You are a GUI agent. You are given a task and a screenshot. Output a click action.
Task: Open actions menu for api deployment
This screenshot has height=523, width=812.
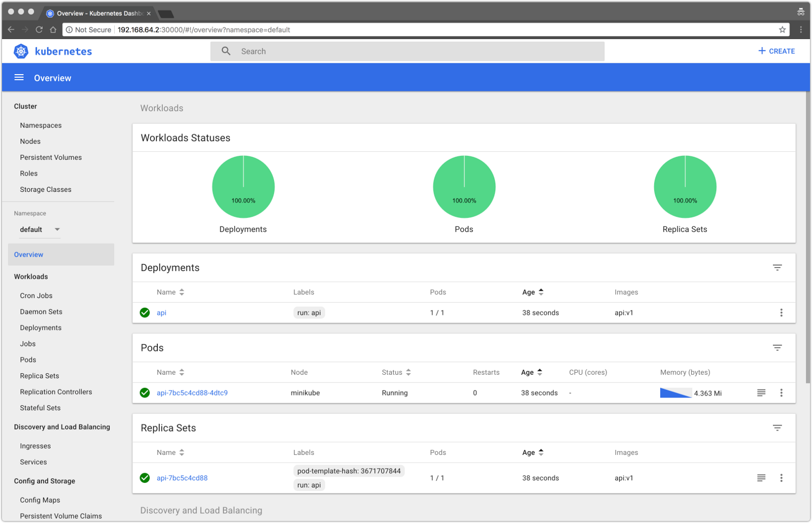point(781,313)
